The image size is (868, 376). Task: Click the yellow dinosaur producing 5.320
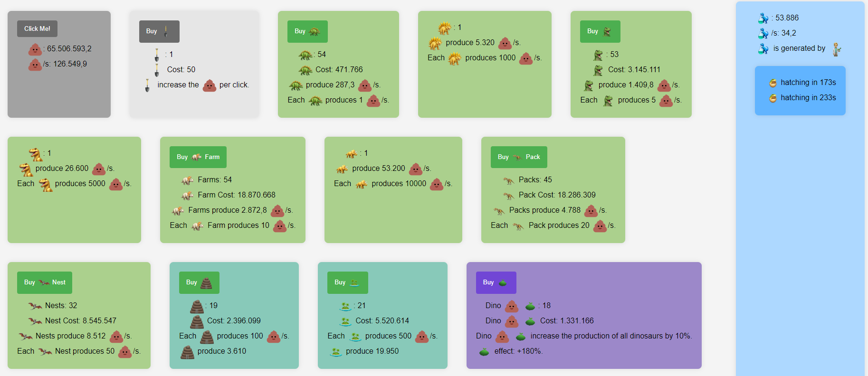click(435, 43)
